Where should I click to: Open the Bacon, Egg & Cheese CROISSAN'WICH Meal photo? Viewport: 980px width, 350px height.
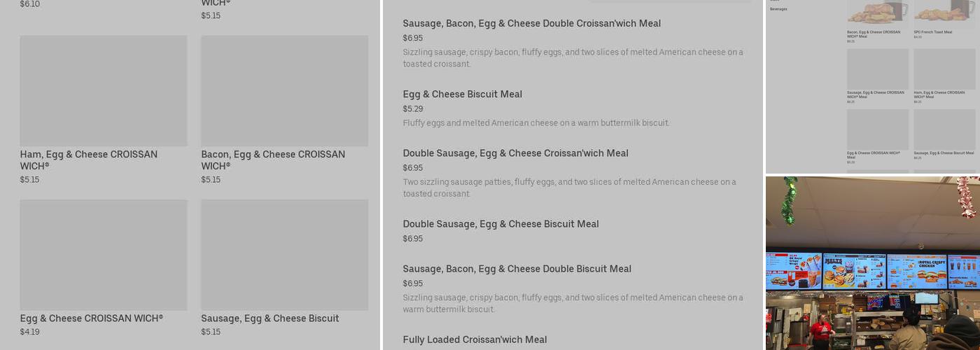878,12
